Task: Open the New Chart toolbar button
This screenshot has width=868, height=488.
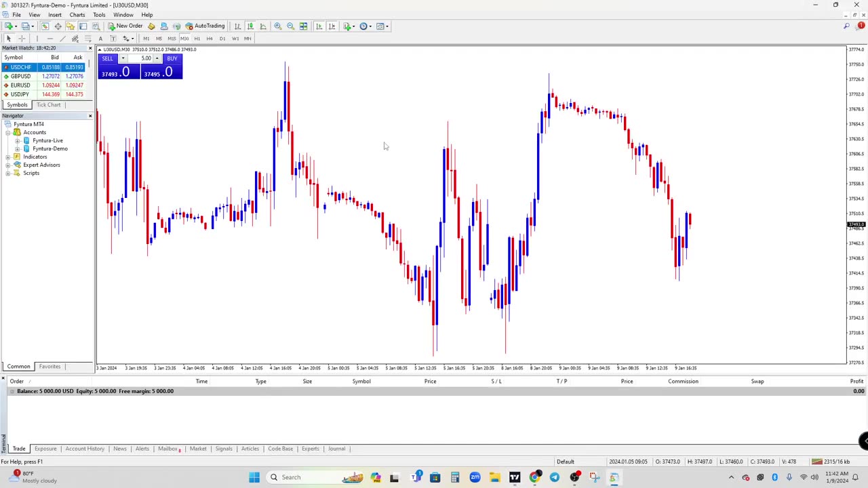Action: pyautogui.click(x=9, y=26)
